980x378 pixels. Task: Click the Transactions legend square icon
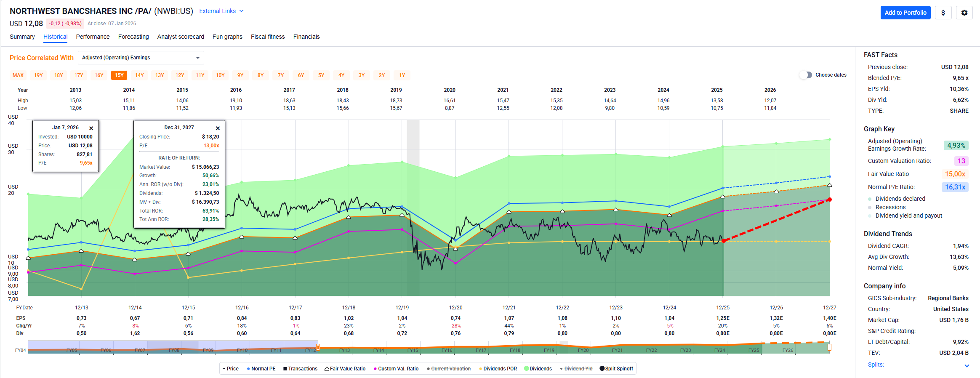285,369
